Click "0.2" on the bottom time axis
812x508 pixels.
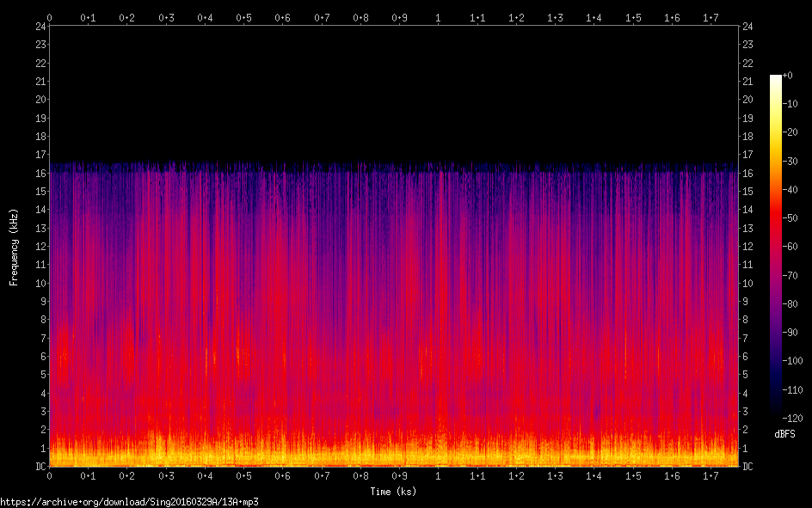(x=127, y=476)
